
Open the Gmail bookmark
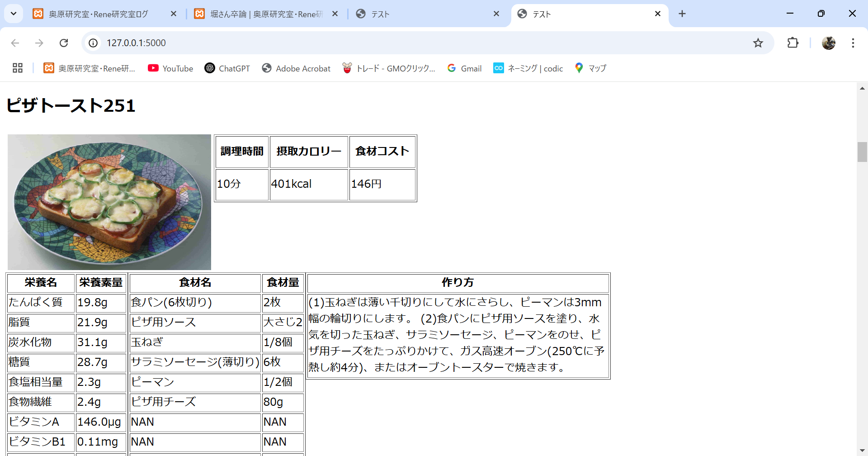point(464,68)
